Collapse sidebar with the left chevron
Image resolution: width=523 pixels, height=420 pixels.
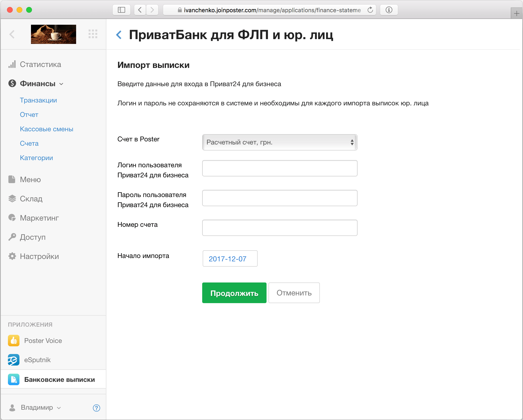pyautogui.click(x=12, y=34)
